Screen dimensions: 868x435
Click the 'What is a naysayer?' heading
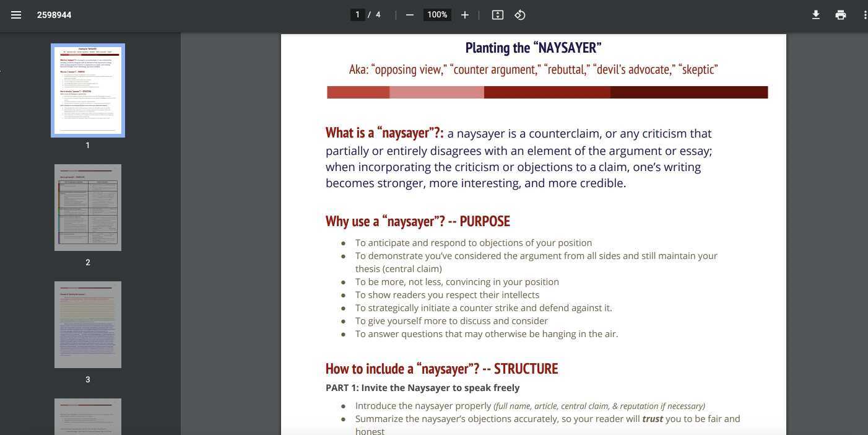(x=384, y=133)
